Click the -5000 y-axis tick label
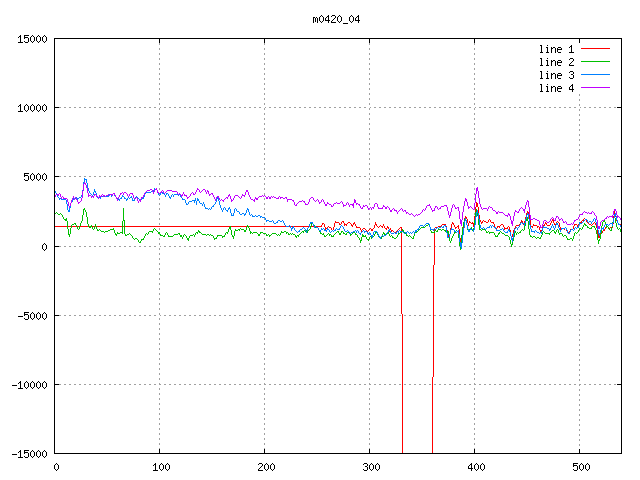Screen dimensions: 640x480 (32, 315)
